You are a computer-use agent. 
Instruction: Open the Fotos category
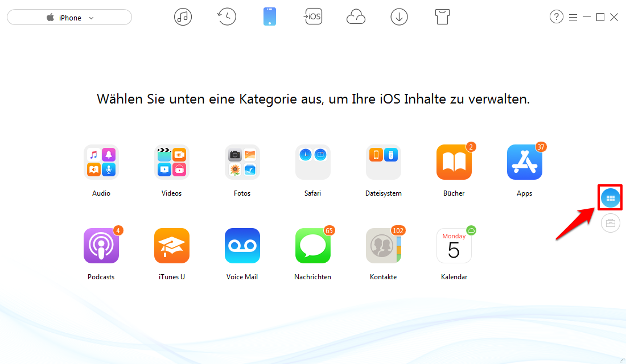click(x=242, y=162)
